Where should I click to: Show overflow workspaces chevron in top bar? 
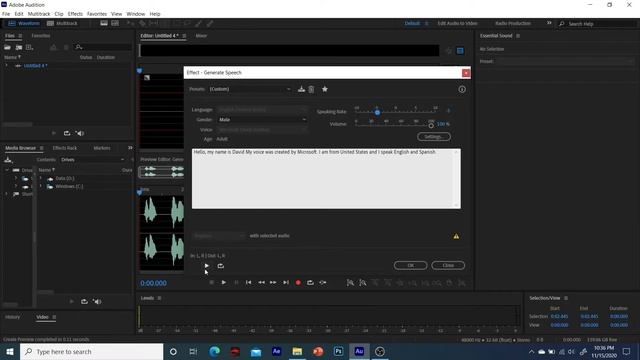click(549, 23)
